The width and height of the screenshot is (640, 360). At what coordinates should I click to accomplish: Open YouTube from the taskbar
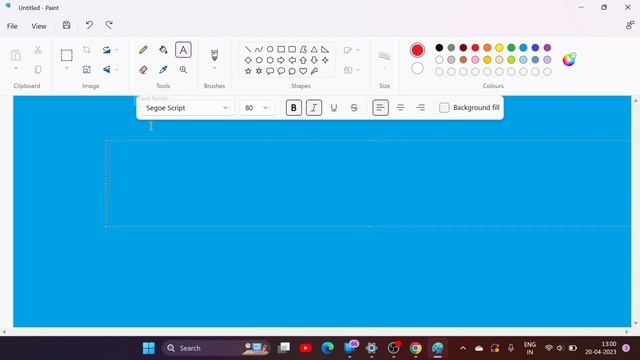coord(305,348)
